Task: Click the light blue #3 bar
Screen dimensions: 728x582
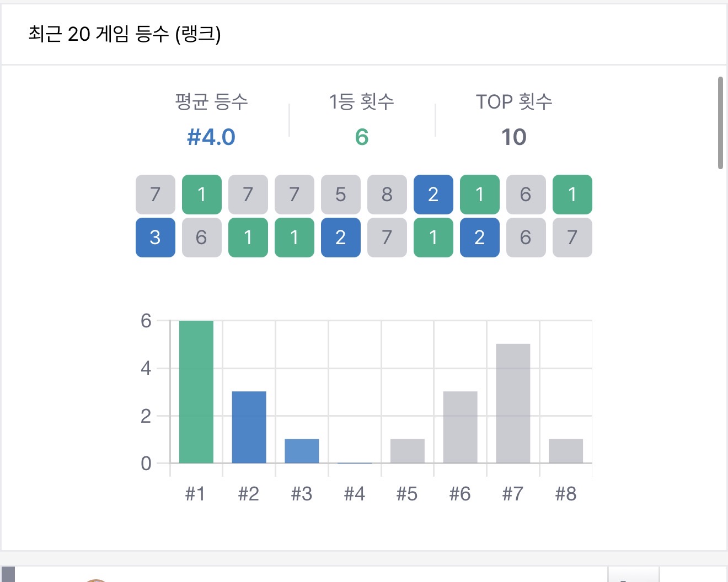Action: point(302,451)
